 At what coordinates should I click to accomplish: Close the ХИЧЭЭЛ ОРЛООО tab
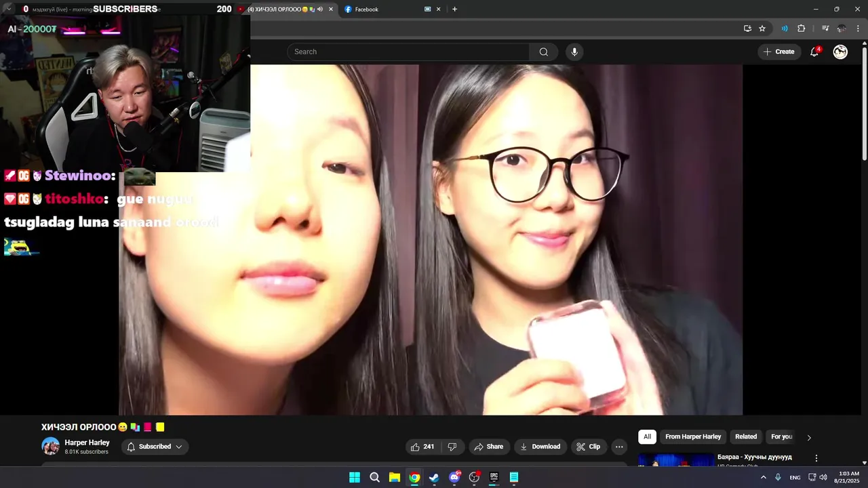331,9
